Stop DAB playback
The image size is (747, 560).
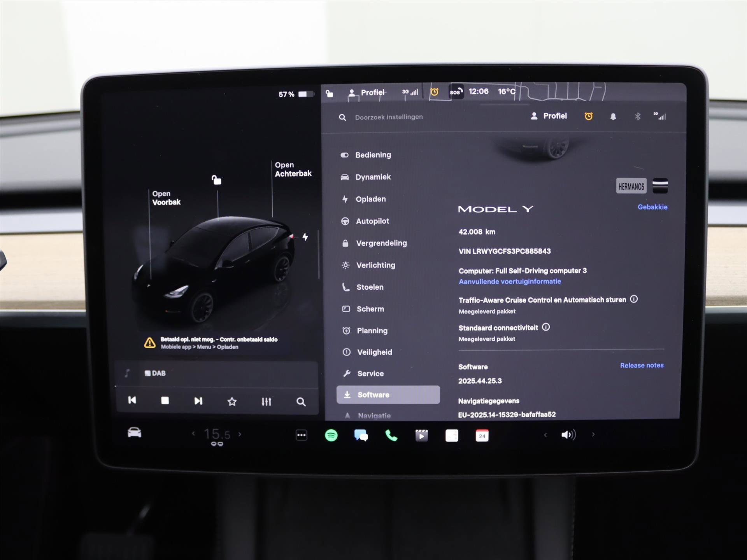click(165, 401)
